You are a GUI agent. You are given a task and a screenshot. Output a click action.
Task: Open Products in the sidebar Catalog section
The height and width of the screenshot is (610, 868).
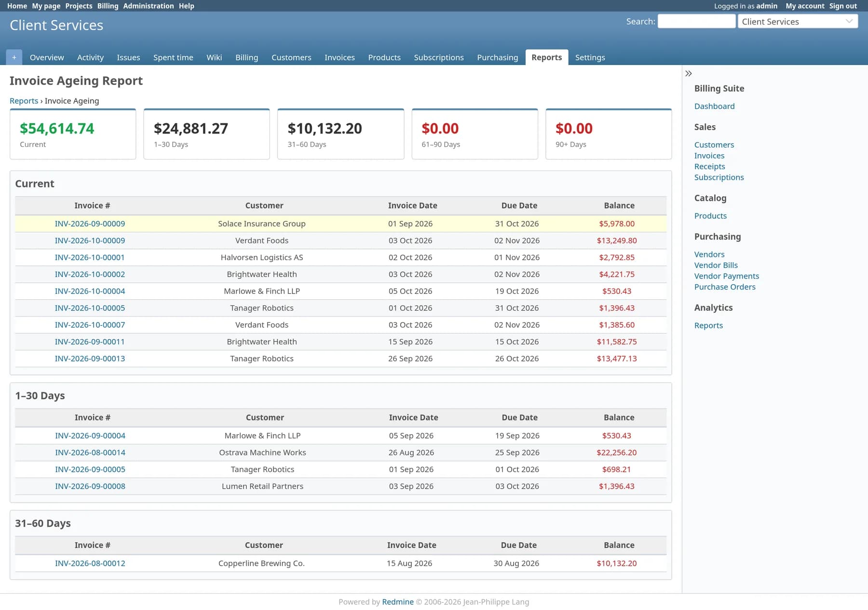tap(710, 216)
